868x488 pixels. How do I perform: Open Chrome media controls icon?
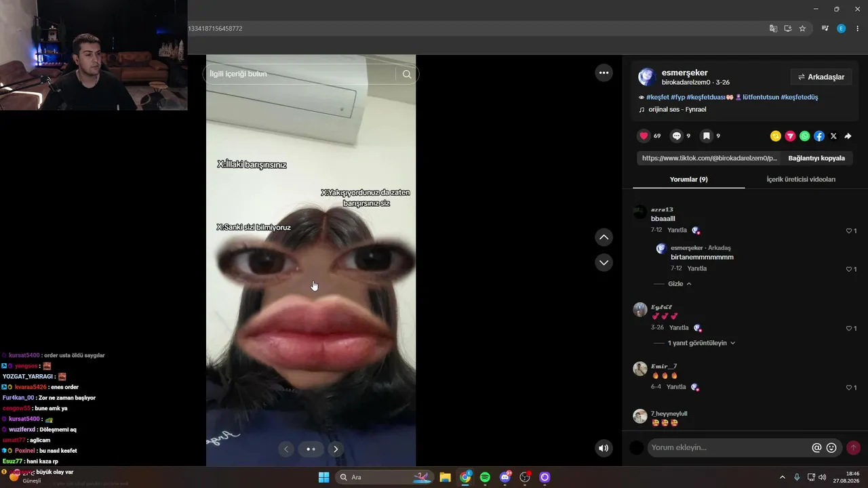(x=825, y=28)
